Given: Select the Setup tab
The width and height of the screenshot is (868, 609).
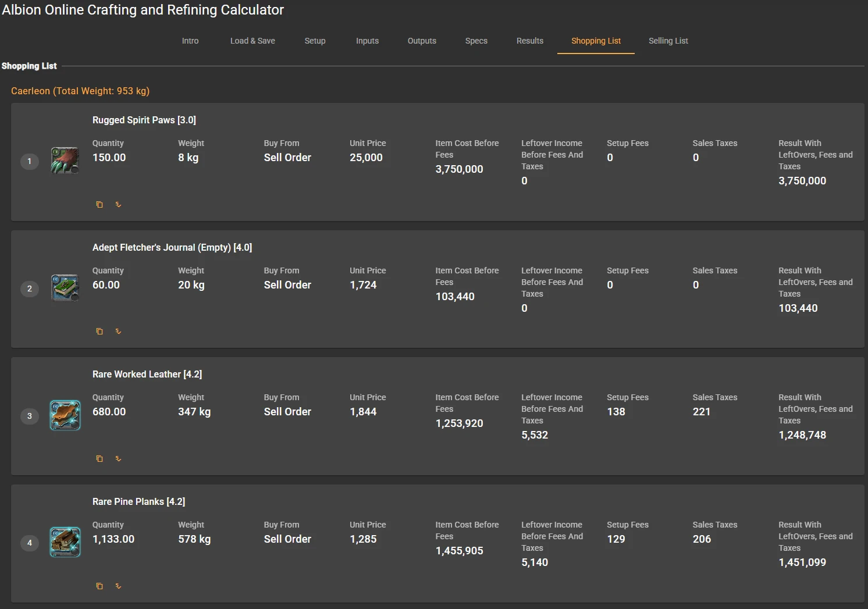Looking at the screenshot, I should [315, 41].
